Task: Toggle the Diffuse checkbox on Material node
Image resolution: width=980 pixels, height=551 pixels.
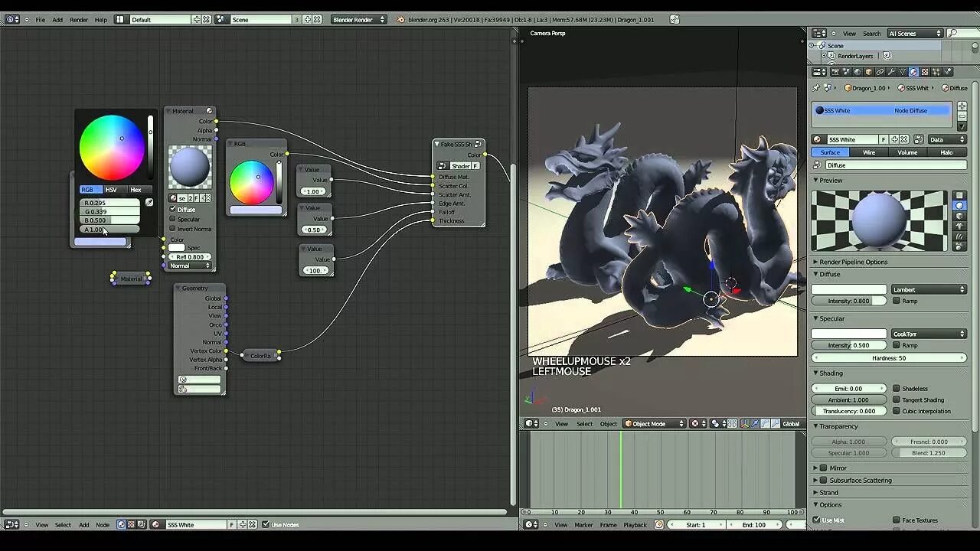Action: [x=173, y=209]
